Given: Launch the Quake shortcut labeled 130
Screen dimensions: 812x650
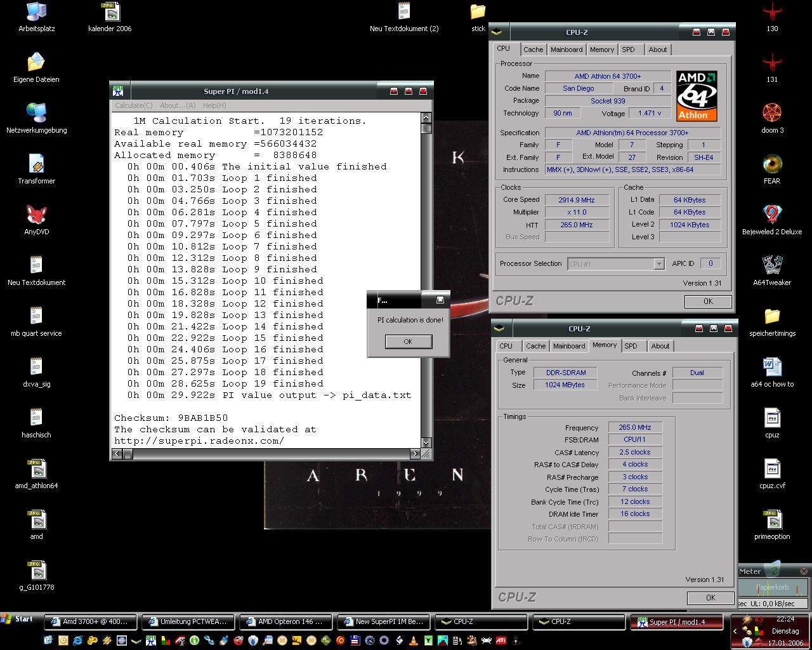Looking at the screenshot, I should point(772,17).
